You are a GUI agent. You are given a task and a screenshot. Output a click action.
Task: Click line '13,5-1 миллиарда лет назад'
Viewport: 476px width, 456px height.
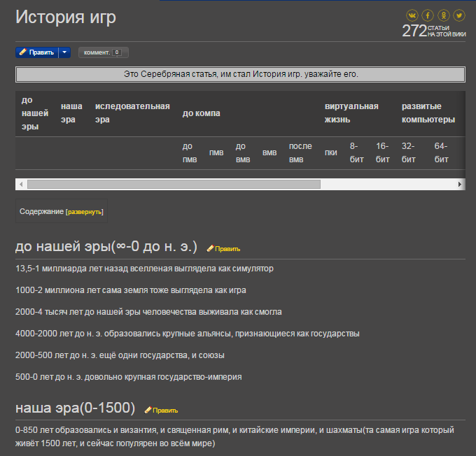pos(144,269)
